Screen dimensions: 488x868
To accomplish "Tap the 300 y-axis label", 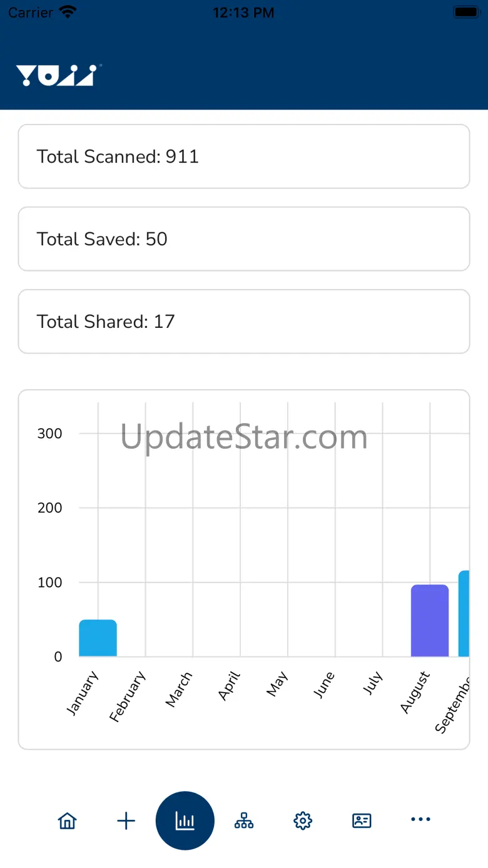I will click(x=49, y=434).
